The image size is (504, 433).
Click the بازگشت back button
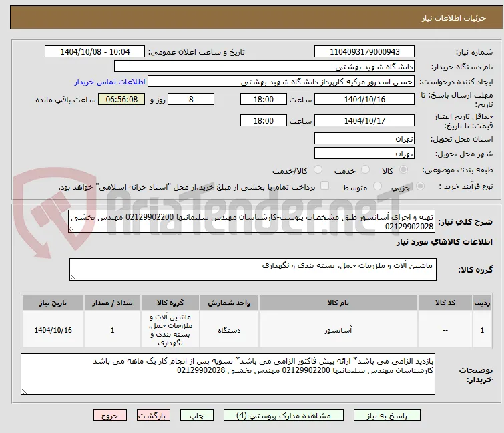pos(154,416)
